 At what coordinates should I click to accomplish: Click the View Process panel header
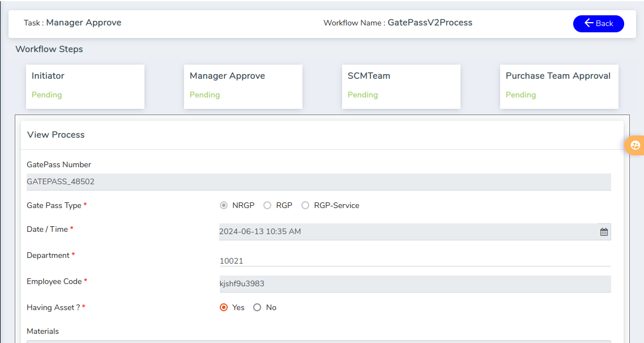(x=56, y=135)
